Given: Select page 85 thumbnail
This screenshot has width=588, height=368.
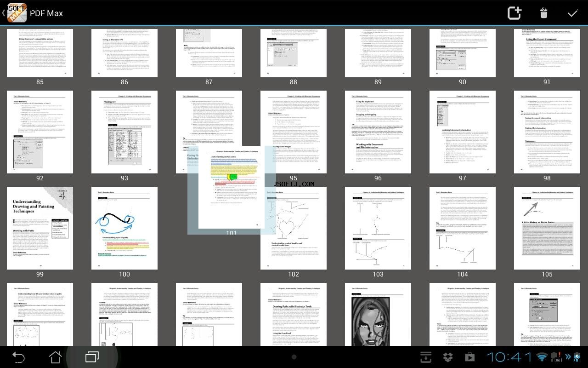Looking at the screenshot, I should (x=40, y=53).
